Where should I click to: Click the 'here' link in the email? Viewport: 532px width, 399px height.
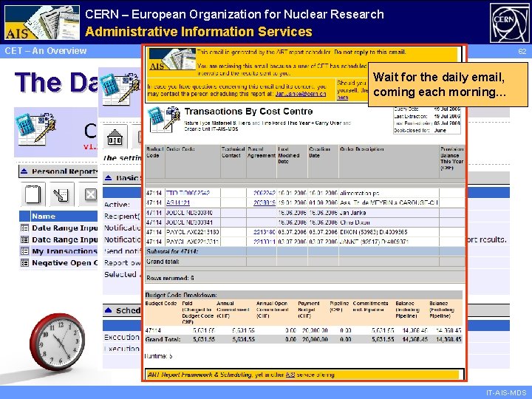pos(342,98)
